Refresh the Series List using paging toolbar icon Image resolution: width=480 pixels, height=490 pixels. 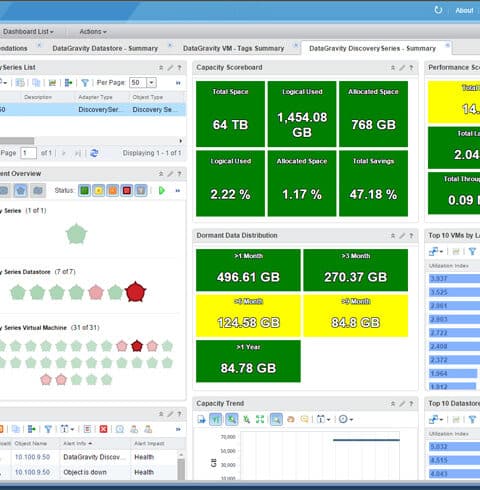94,153
